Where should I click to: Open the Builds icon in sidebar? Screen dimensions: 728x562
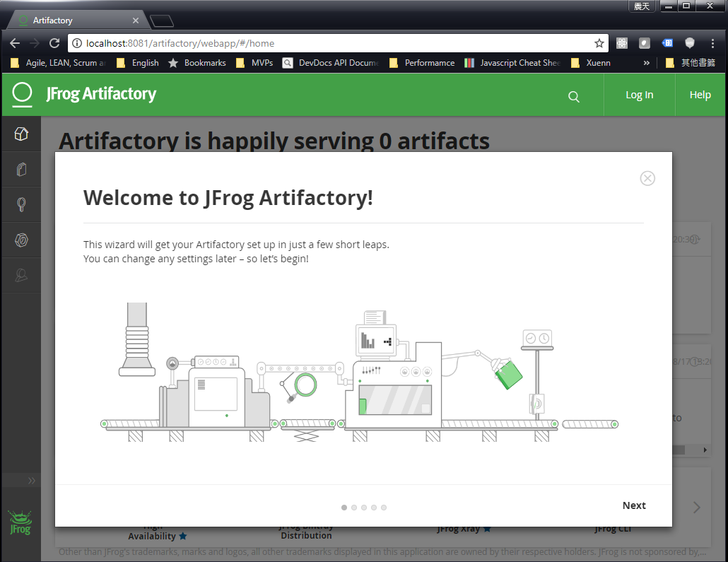[x=21, y=240]
